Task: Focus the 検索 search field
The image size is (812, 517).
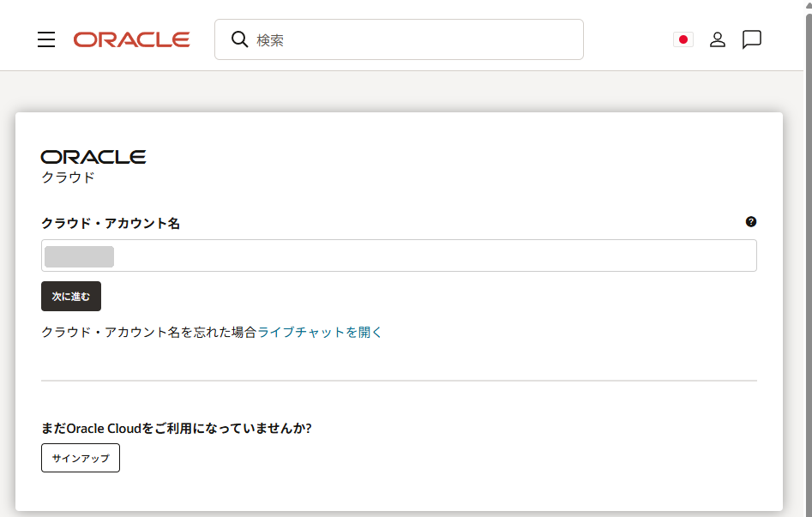Action: (399, 39)
